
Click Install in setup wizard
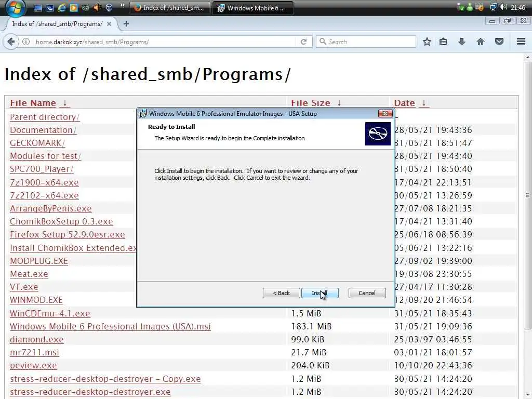click(320, 293)
